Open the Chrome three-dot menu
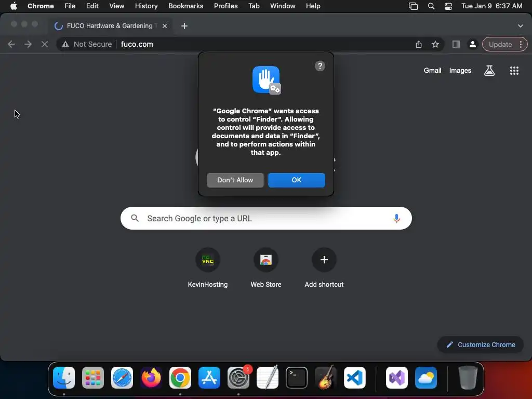 click(x=521, y=45)
